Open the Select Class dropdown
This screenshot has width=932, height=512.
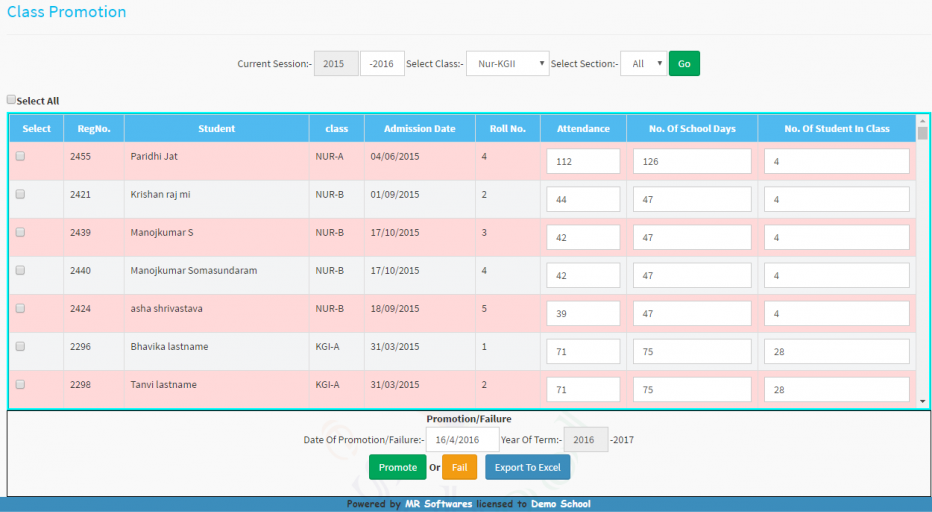pyautogui.click(x=508, y=64)
